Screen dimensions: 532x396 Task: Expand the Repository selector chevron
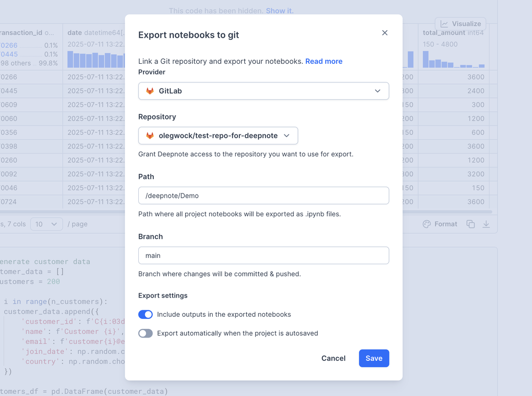pos(287,136)
